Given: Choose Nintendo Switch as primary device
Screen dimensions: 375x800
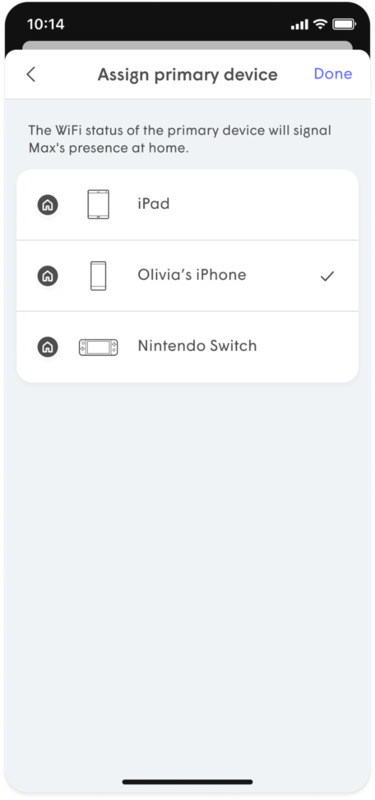Looking at the screenshot, I should pyautogui.click(x=187, y=347).
